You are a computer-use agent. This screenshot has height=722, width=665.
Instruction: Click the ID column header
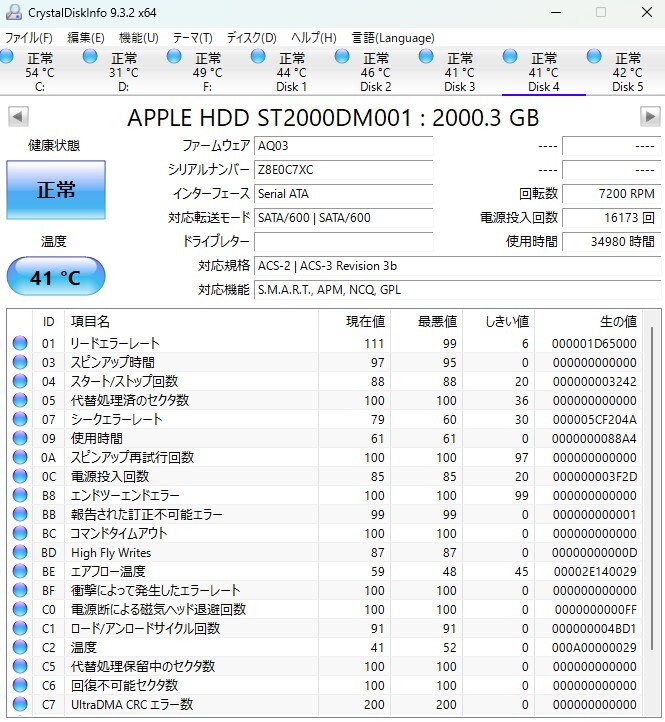(x=49, y=321)
